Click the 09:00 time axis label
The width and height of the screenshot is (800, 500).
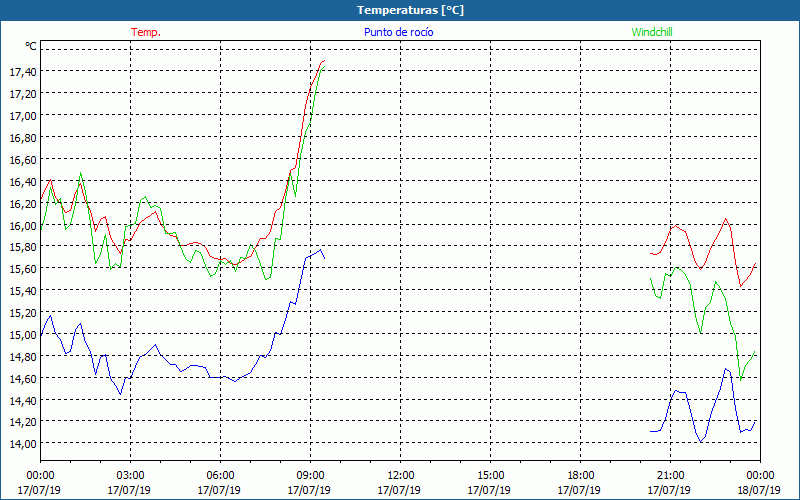(310, 476)
